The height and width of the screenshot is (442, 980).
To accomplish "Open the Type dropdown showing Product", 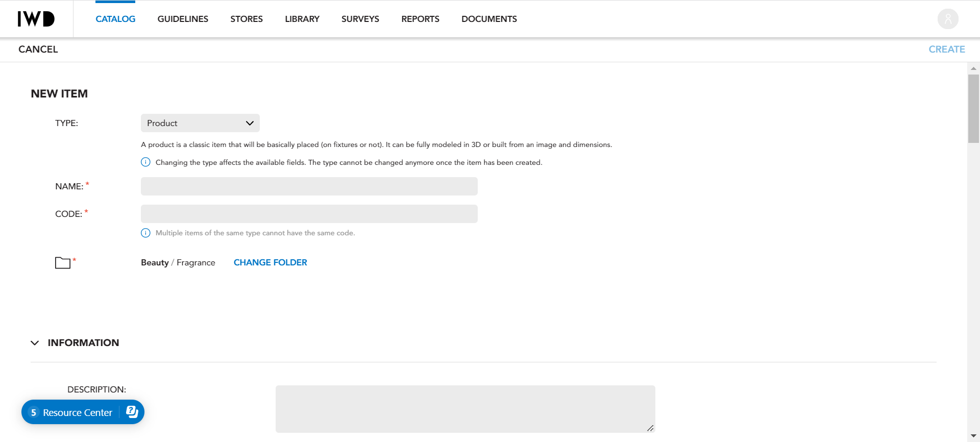I will 200,123.
